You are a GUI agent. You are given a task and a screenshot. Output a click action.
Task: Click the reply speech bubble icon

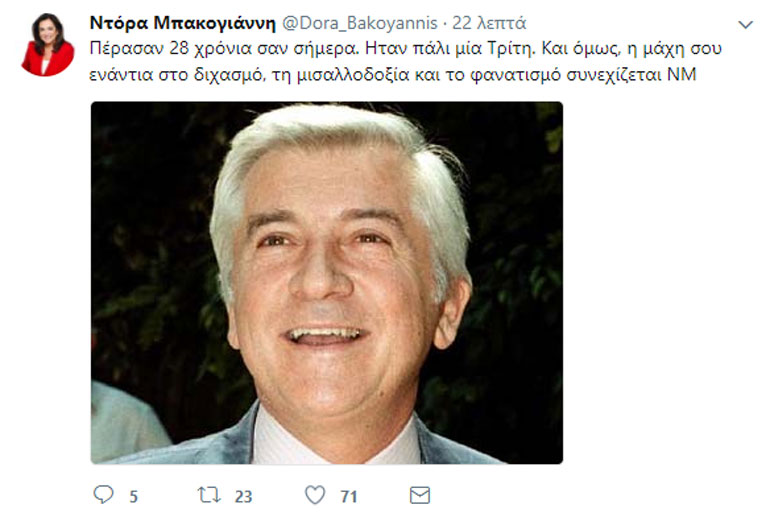[x=103, y=494]
